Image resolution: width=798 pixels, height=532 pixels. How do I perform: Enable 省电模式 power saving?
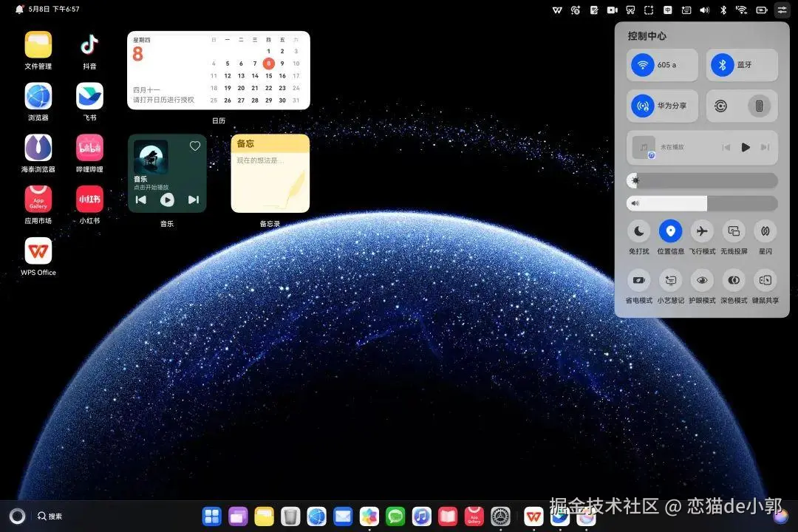(x=638, y=280)
